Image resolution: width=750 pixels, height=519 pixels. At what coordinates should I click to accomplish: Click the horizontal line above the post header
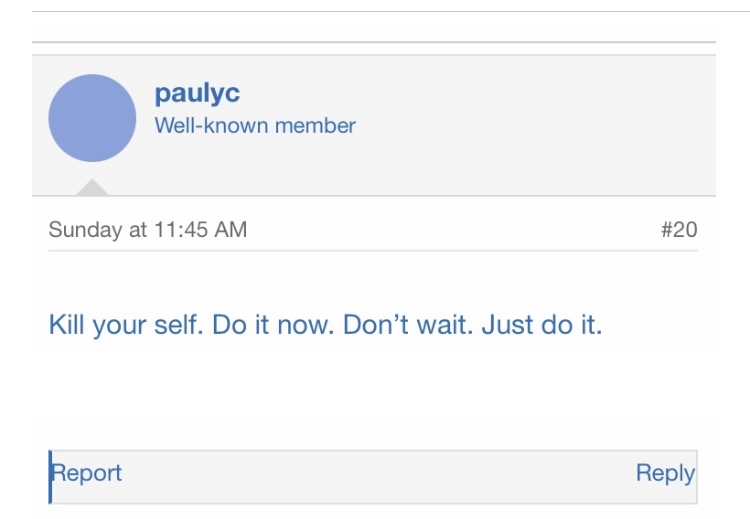[x=370, y=42]
